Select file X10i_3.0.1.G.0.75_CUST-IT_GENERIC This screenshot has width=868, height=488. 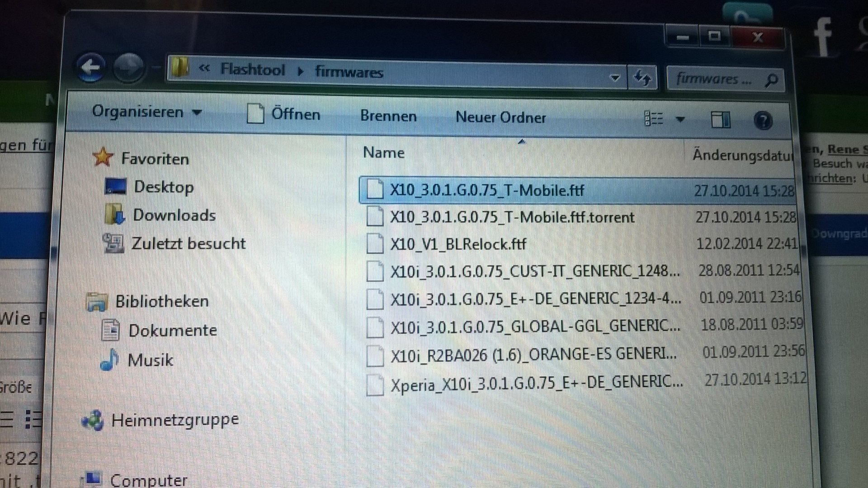pos(535,271)
